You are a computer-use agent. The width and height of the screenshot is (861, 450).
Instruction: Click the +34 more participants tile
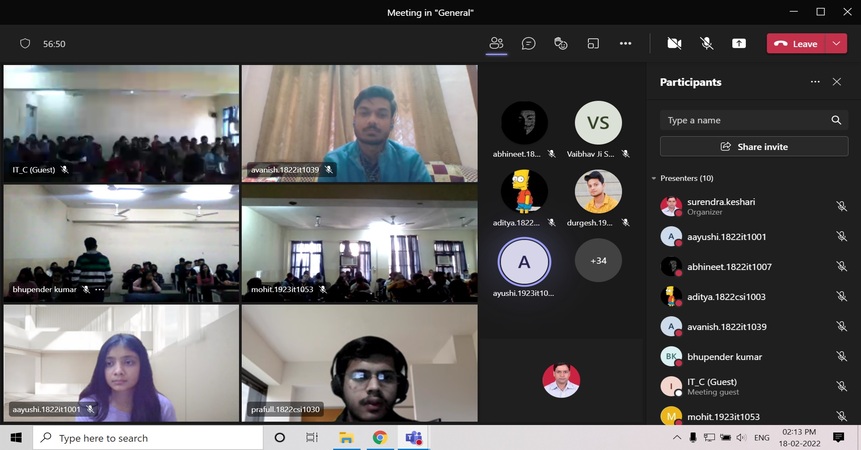(598, 261)
